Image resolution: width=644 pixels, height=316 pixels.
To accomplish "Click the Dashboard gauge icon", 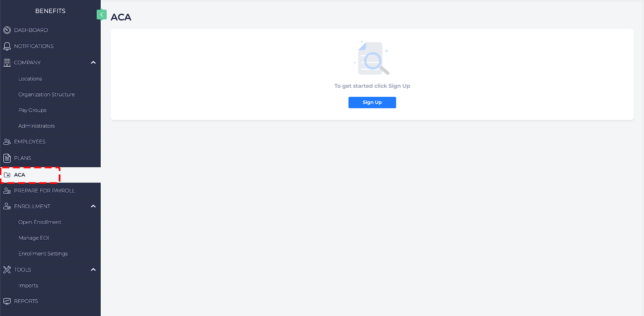I will pos(7,30).
